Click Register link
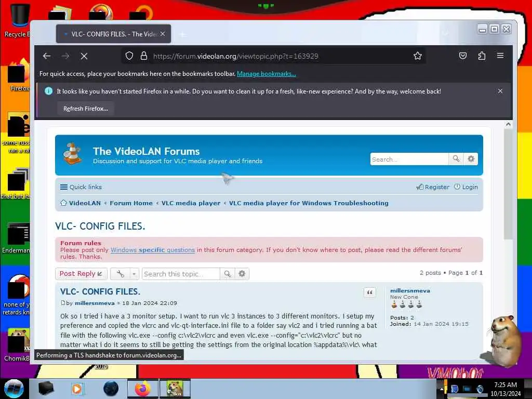Image resolution: width=532 pixels, height=399 pixels. pos(433,187)
